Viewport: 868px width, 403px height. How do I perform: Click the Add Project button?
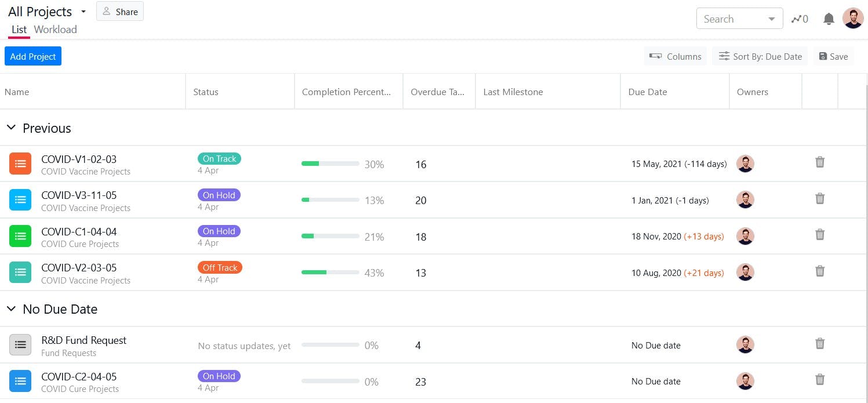[33, 56]
